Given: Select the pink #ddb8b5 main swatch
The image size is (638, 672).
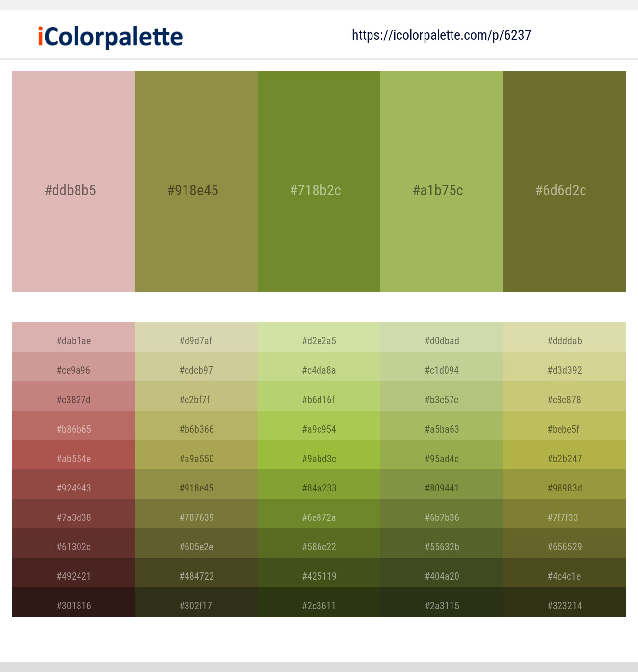Looking at the screenshot, I should 73,181.
